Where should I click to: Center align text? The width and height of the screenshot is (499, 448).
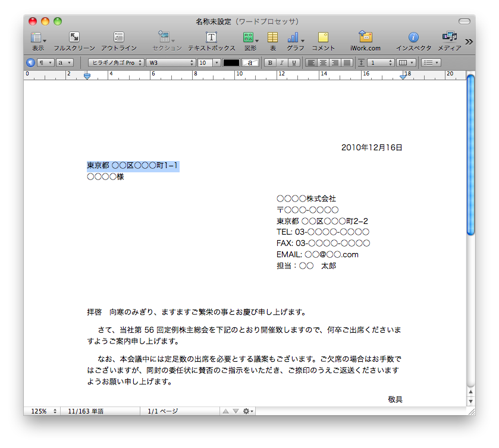323,62
